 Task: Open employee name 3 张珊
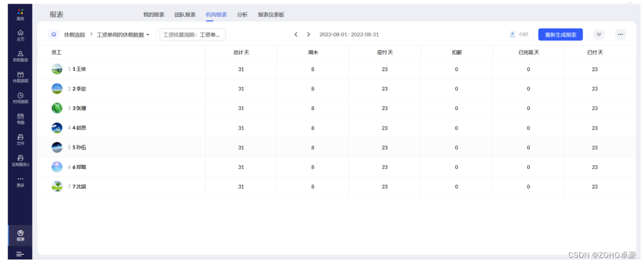tap(79, 108)
